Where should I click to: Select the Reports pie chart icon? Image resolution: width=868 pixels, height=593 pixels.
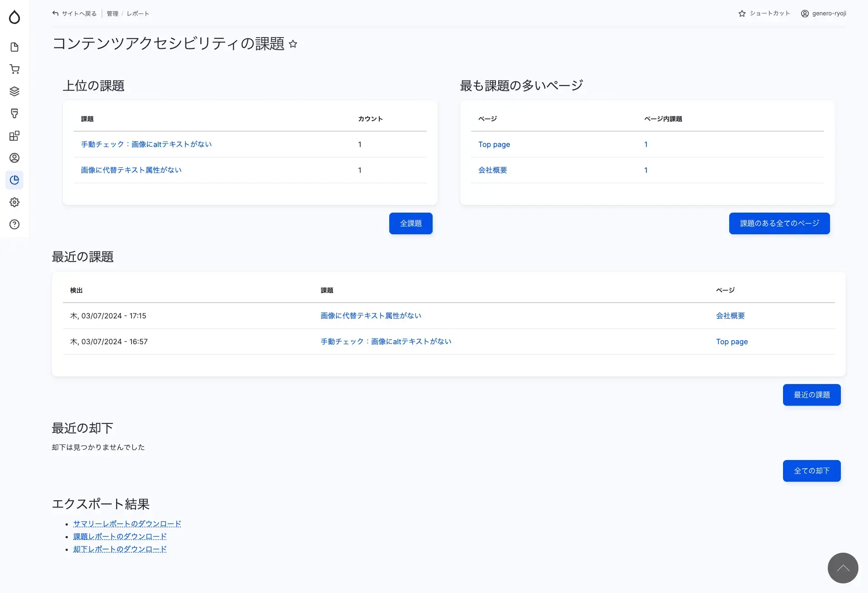[14, 180]
